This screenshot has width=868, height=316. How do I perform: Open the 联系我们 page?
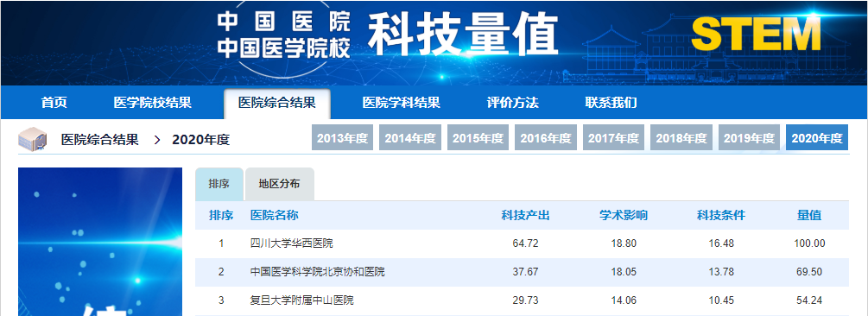tap(611, 103)
